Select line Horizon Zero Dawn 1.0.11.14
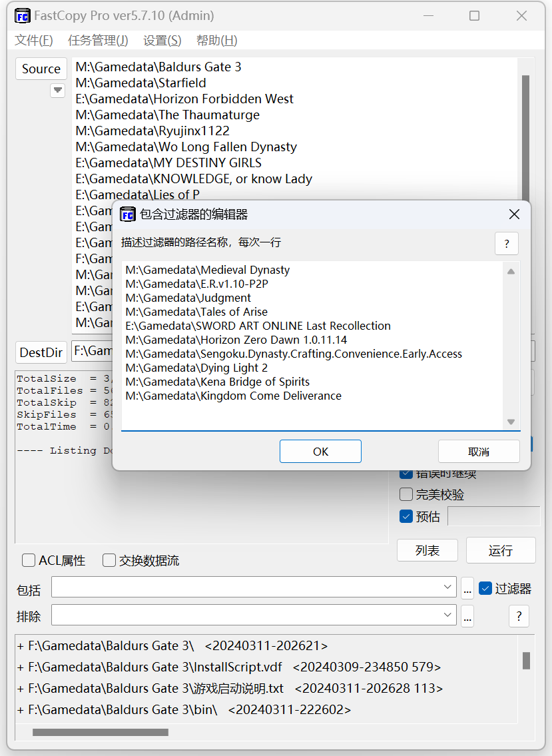The image size is (552, 756). coord(236,340)
